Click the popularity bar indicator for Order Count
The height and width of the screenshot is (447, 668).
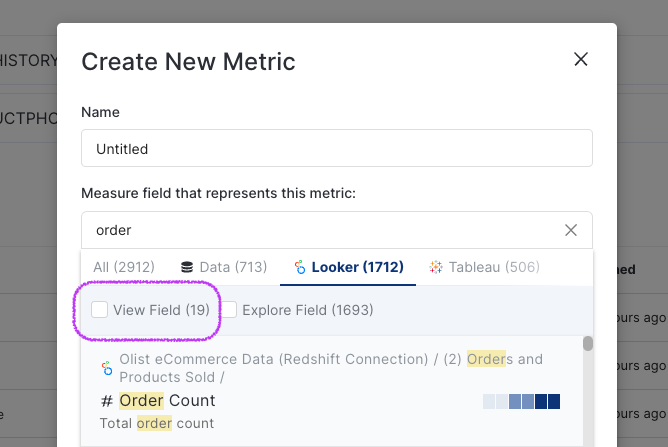pos(521,401)
